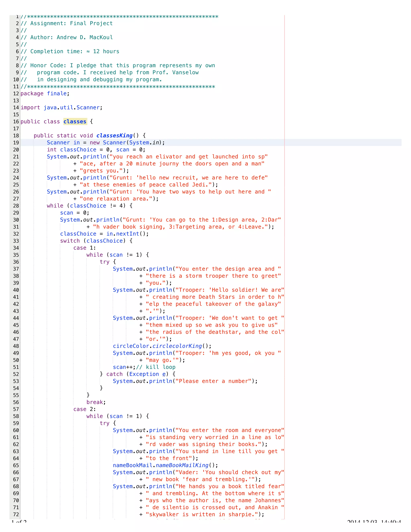Image resolution: width=411 pixels, height=532 pixels.
Task: Click 'break;' on line 56
Action: coord(96,402)
